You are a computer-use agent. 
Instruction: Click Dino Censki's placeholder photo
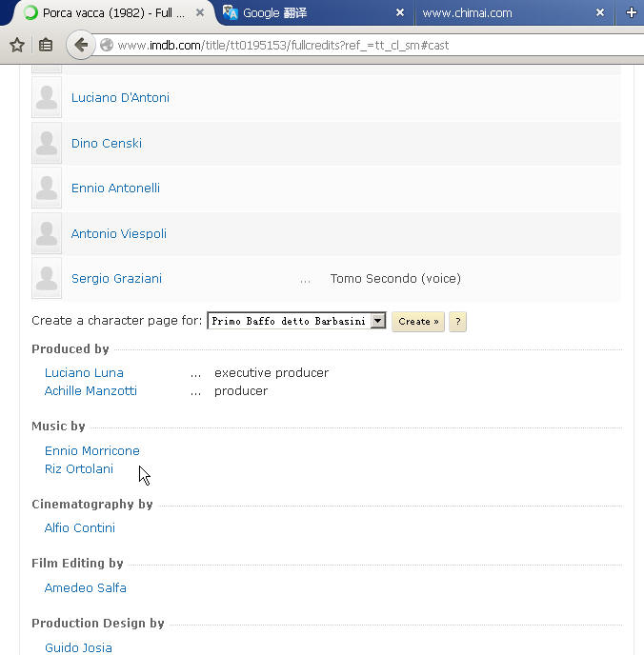[47, 143]
